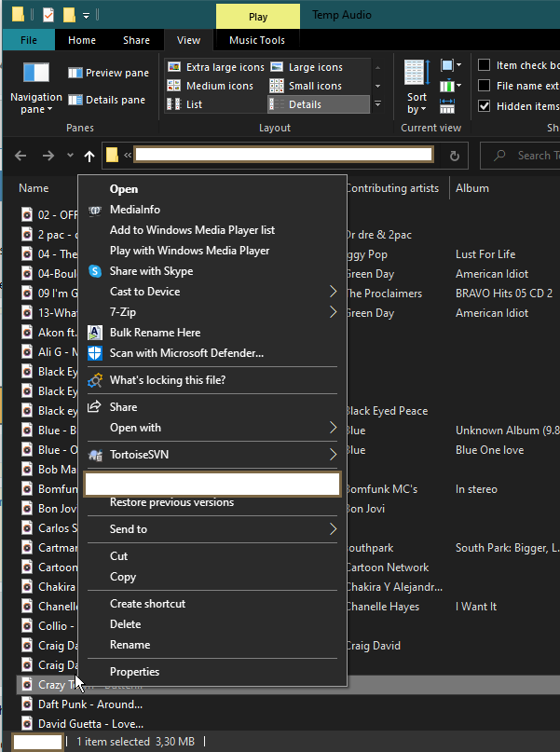The width and height of the screenshot is (560, 752).
Task: Click the up-arrow parent folder button
Action: 89,157
